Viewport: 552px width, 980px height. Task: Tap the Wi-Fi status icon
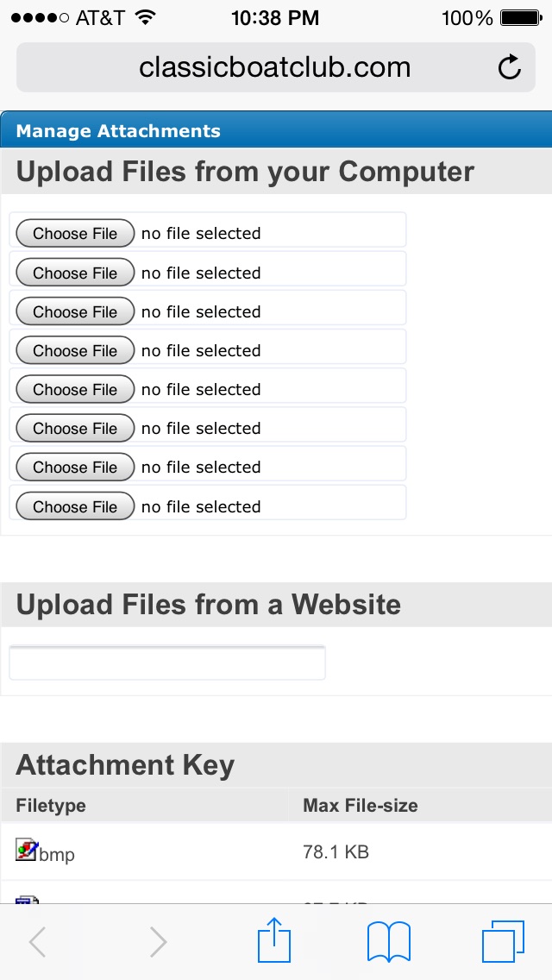coord(146,17)
